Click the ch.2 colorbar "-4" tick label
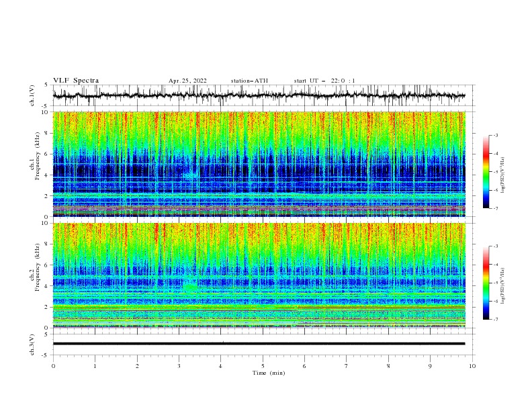 [496, 265]
